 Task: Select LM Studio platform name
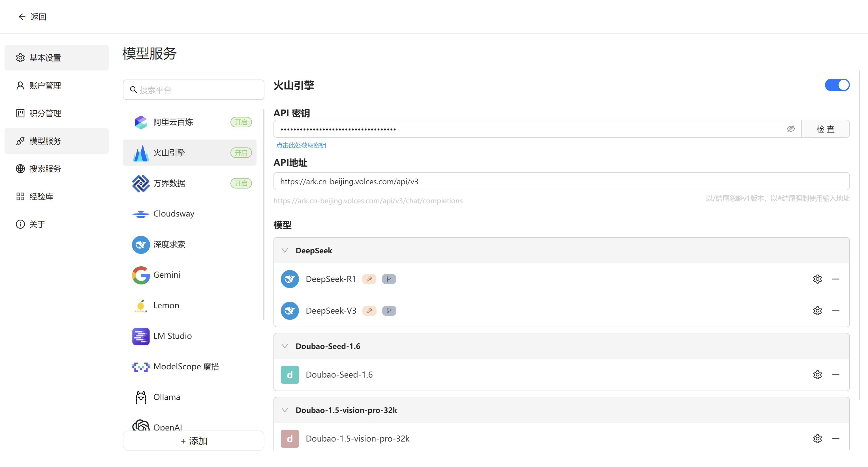click(x=172, y=336)
